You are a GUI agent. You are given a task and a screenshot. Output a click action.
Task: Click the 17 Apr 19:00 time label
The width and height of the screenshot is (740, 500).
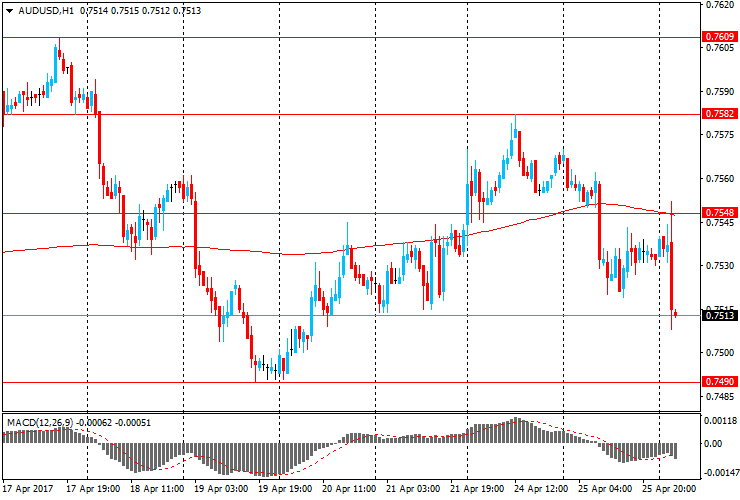(x=93, y=489)
